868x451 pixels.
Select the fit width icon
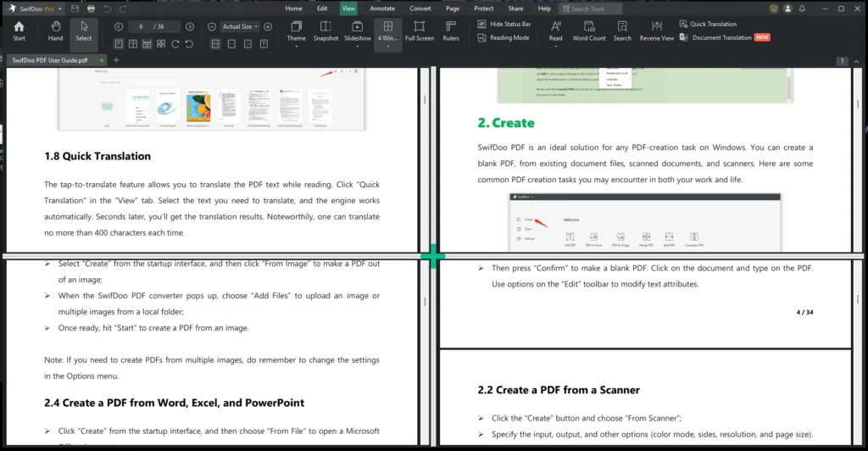231,44
